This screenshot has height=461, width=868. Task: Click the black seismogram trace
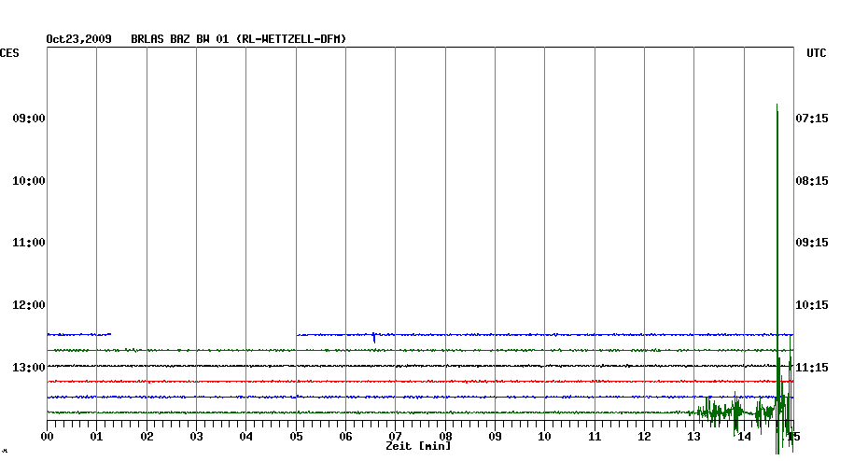pyautogui.click(x=373, y=366)
